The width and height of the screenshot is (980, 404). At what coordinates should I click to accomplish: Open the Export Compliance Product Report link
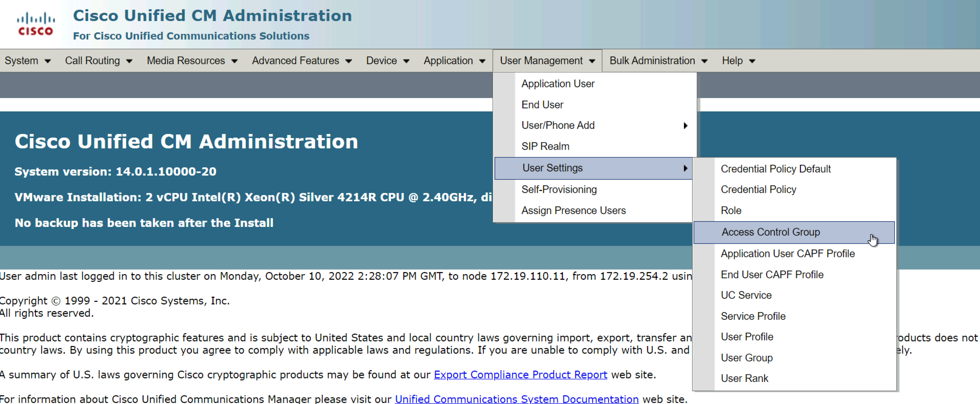tap(521, 375)
